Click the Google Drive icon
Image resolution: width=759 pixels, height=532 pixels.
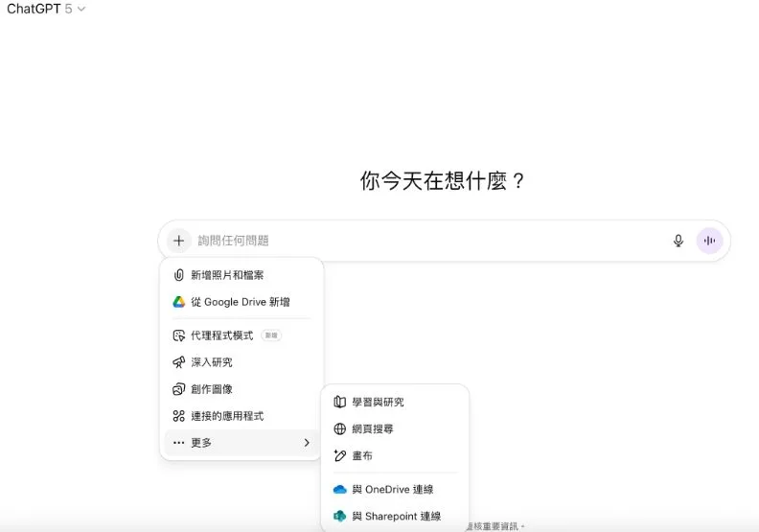coord(179,302)
